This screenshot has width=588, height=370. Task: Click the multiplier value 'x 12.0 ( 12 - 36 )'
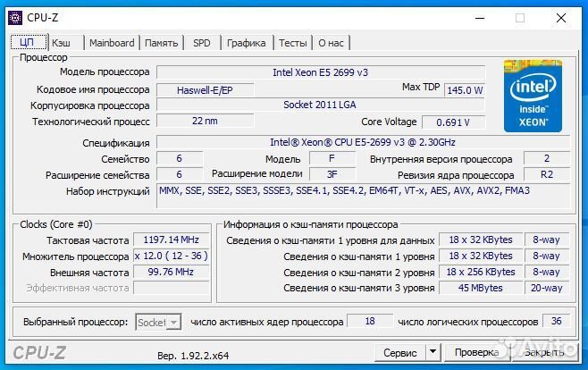point(172,256)
